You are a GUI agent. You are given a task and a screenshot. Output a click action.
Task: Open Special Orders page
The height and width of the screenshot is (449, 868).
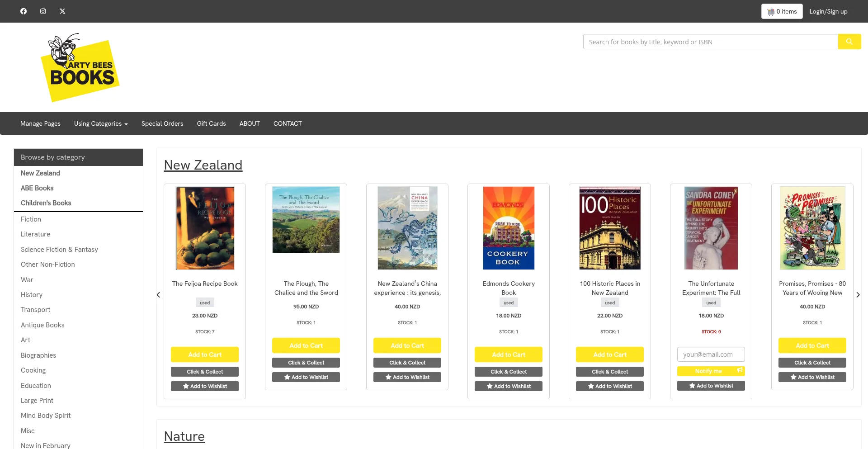click(162, 123)
